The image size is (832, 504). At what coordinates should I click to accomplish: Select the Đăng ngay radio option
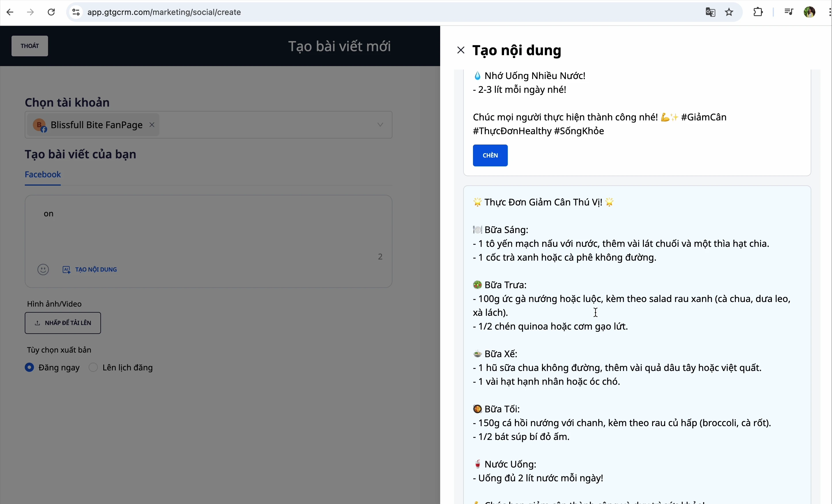pos(30,368)
